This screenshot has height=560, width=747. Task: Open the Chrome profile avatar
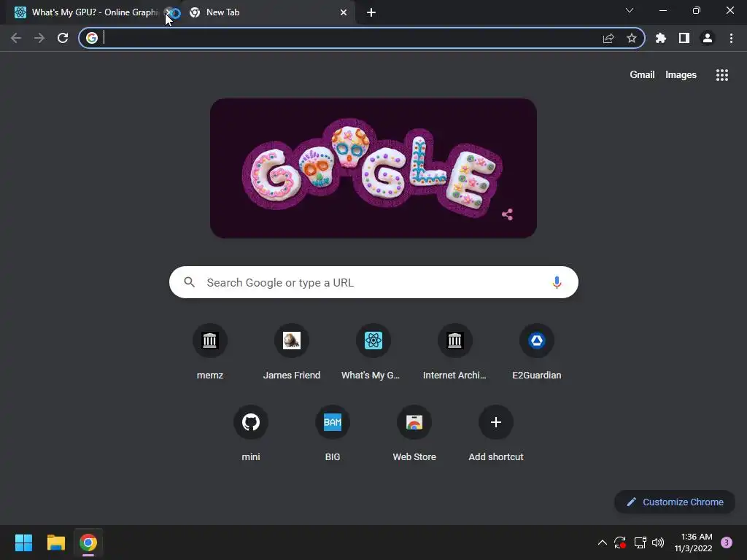(x=708, y=38)
